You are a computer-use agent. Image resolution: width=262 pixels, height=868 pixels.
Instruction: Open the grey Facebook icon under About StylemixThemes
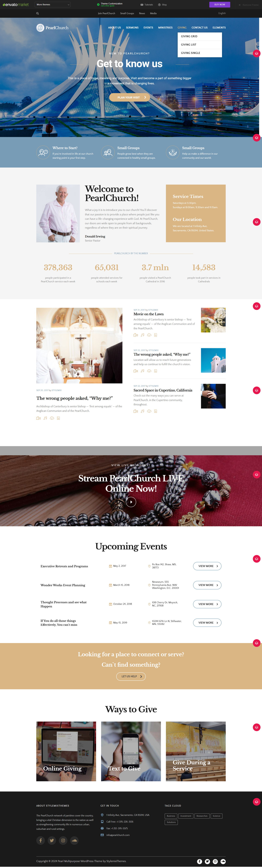click(x=40, y=840)
